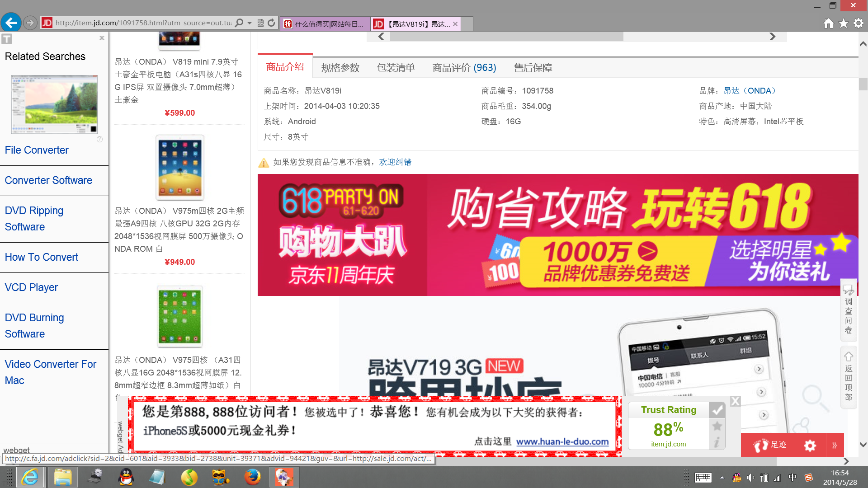Select the 包装清单 tab
The width and height of the screenshot is (868, 488).
(x=396, y=68)
